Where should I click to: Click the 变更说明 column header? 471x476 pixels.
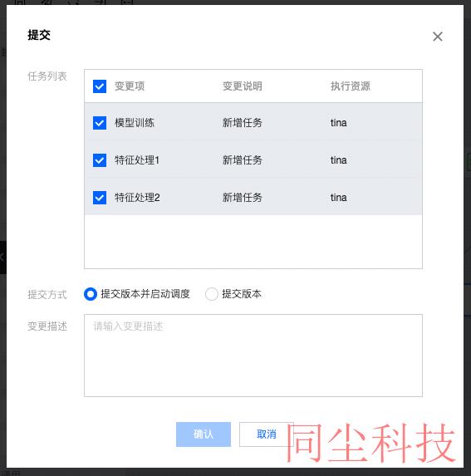243,86
